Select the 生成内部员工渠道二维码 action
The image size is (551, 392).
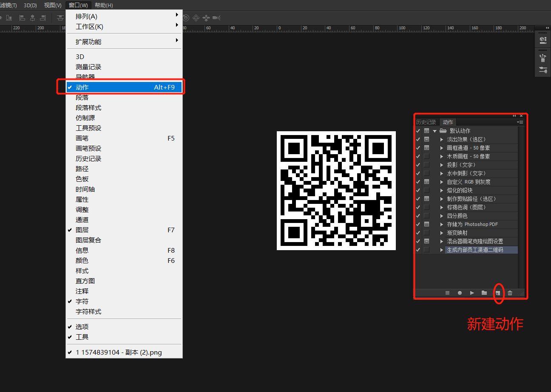click(475, 250)
